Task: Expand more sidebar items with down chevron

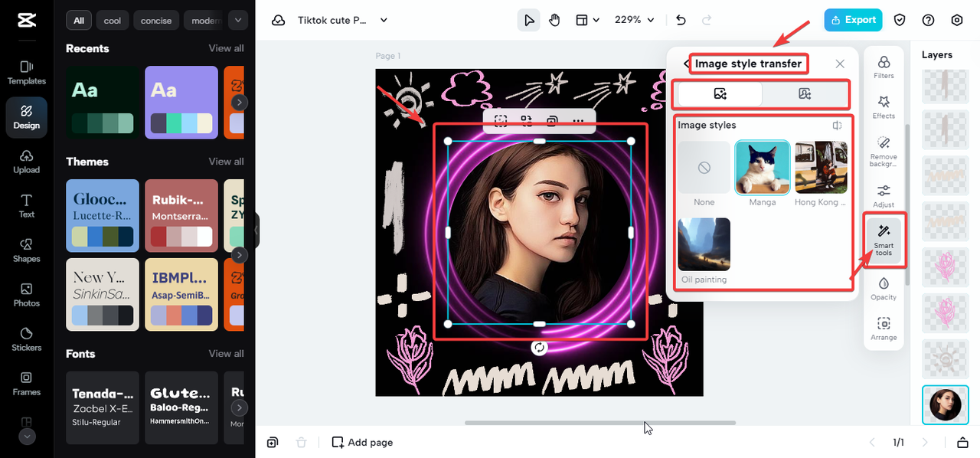Action: point(27,437)
